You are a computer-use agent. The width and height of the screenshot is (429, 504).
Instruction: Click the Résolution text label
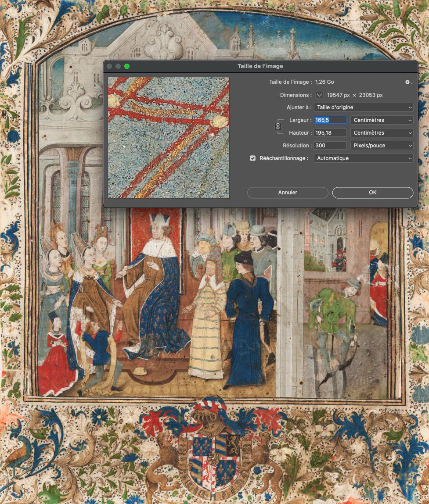297,146
